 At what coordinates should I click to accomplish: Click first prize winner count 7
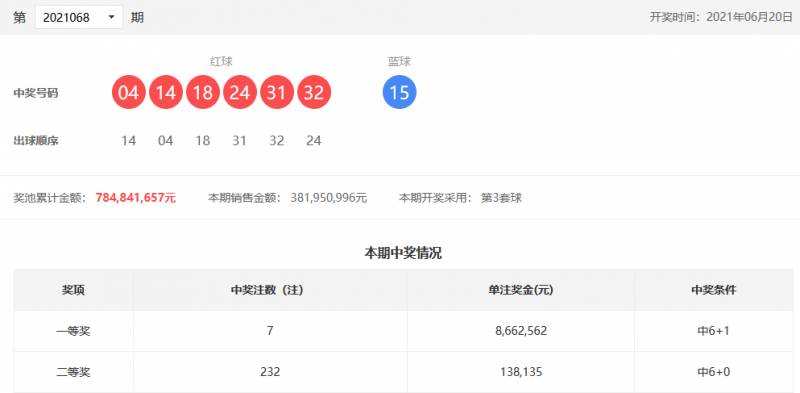point(270,331)
